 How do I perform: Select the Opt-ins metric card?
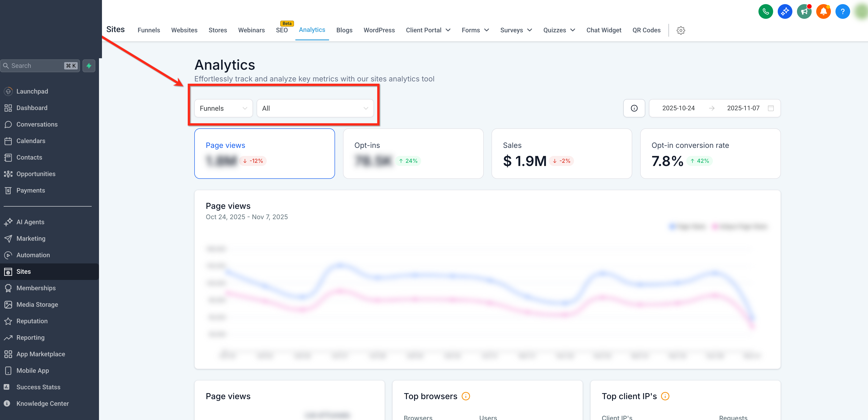(x=413, y=154)
